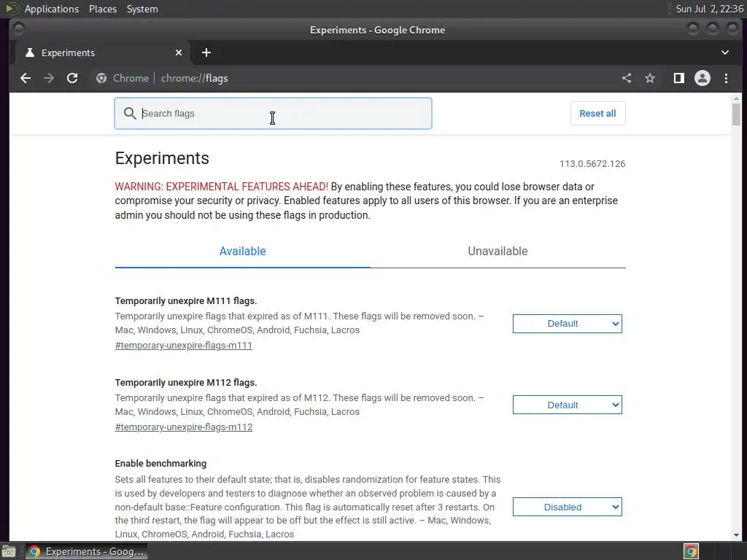The width and height of the screenshot is (747, 560).
Task: Open the System menu
Action: pos(142,9)
